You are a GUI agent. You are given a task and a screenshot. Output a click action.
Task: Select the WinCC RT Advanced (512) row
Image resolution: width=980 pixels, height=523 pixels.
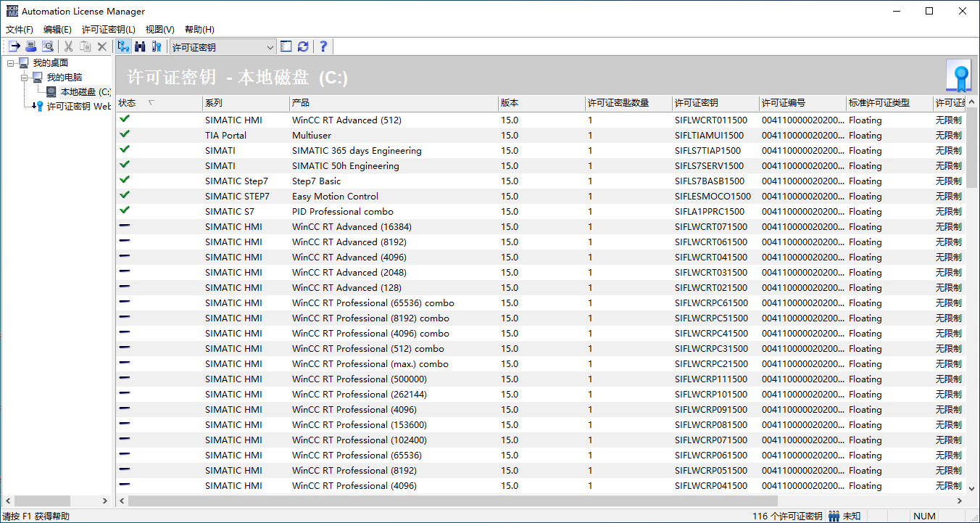(541, 120)
